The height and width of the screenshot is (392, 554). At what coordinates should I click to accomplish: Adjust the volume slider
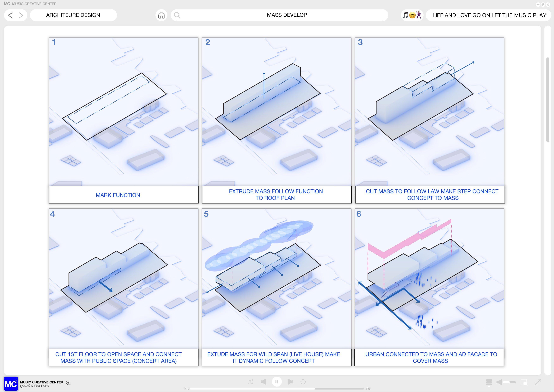tap(510, 382)
